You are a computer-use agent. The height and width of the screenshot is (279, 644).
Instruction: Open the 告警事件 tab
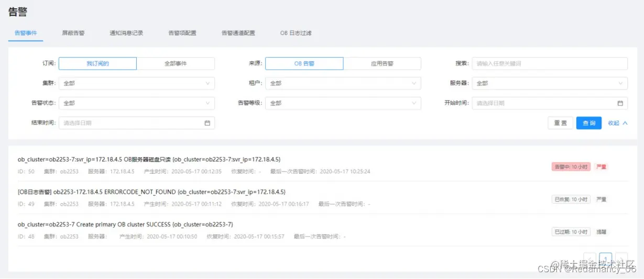click(x=26, y=33)
